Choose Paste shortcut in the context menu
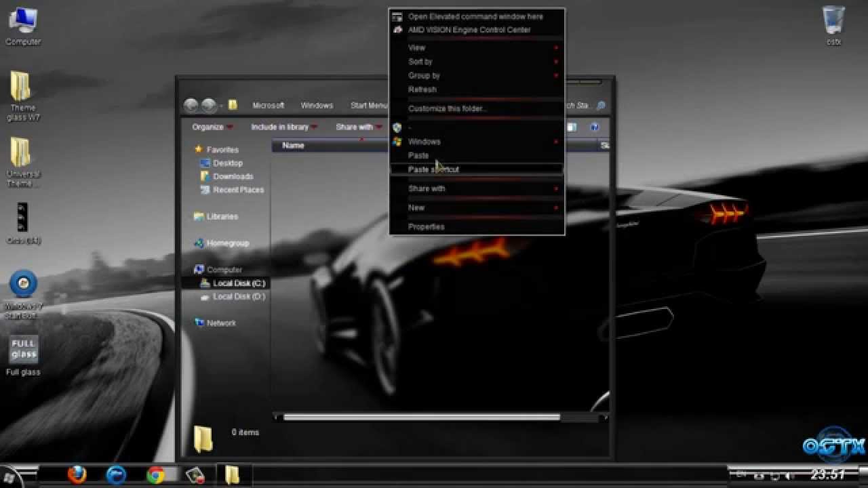Screen dimensions: 868x488 477,169
